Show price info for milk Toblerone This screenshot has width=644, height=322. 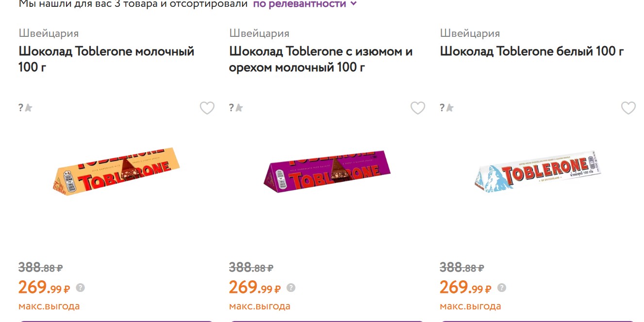[81, 288]
